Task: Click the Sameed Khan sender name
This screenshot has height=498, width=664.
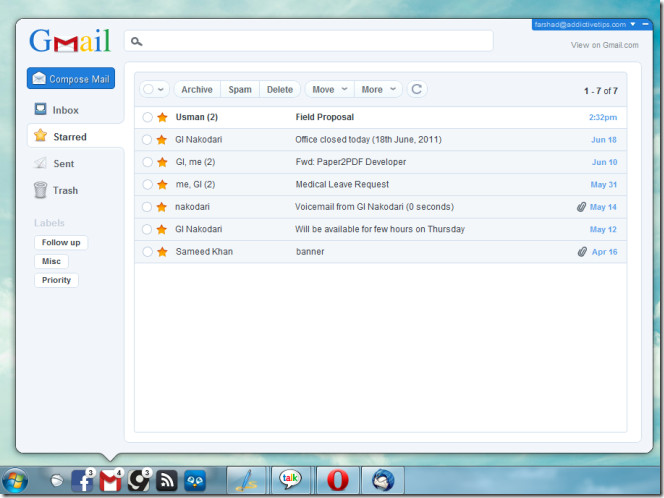Action: pyautogui.click(x=204, y=252)
